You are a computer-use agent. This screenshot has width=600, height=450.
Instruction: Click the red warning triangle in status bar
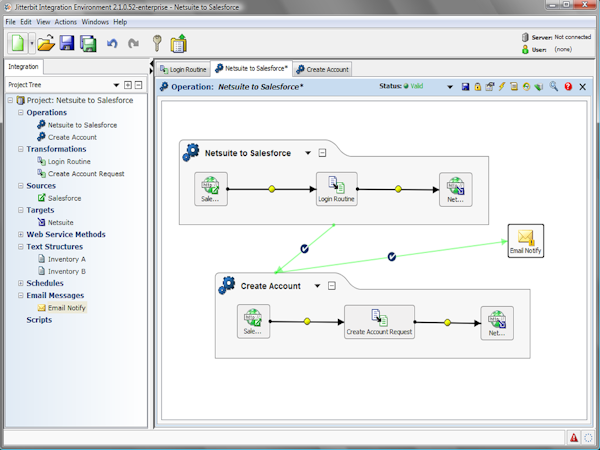point(574,437)
